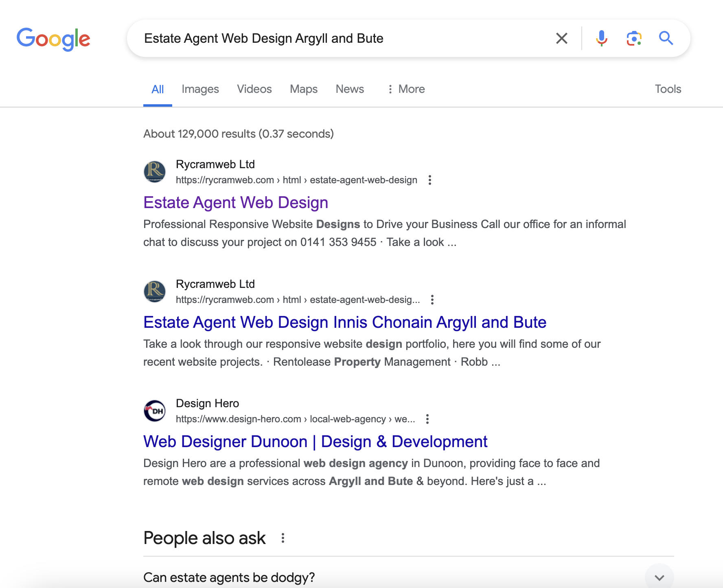Screen dimensions: 723x588
Task: Open options menu for first Rycramweb result
Action: tap(430, 180)
